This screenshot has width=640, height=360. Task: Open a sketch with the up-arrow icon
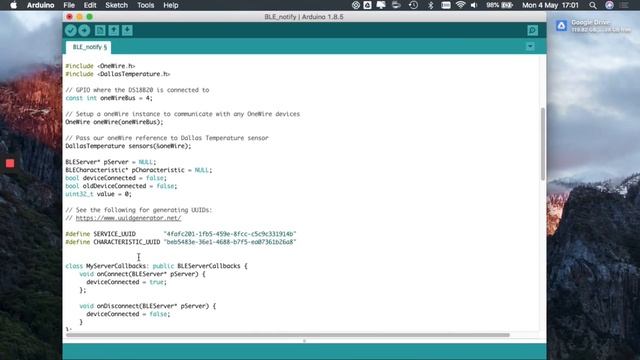[x=113, y=30]
